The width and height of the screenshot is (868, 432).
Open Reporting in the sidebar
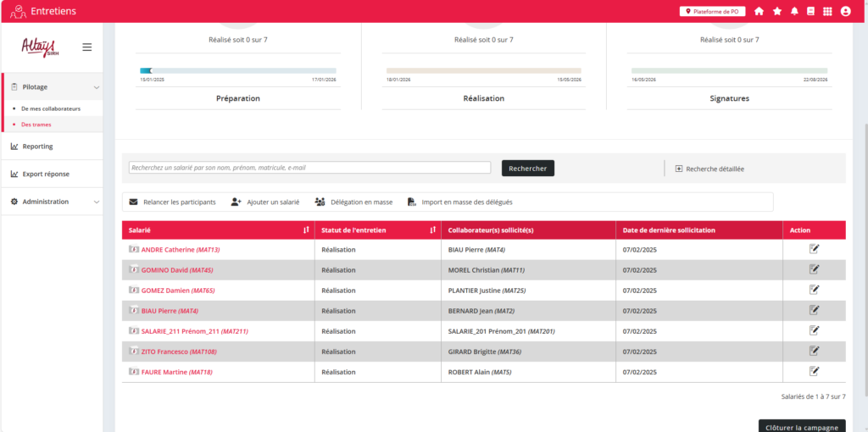click(x=37, y=147)
